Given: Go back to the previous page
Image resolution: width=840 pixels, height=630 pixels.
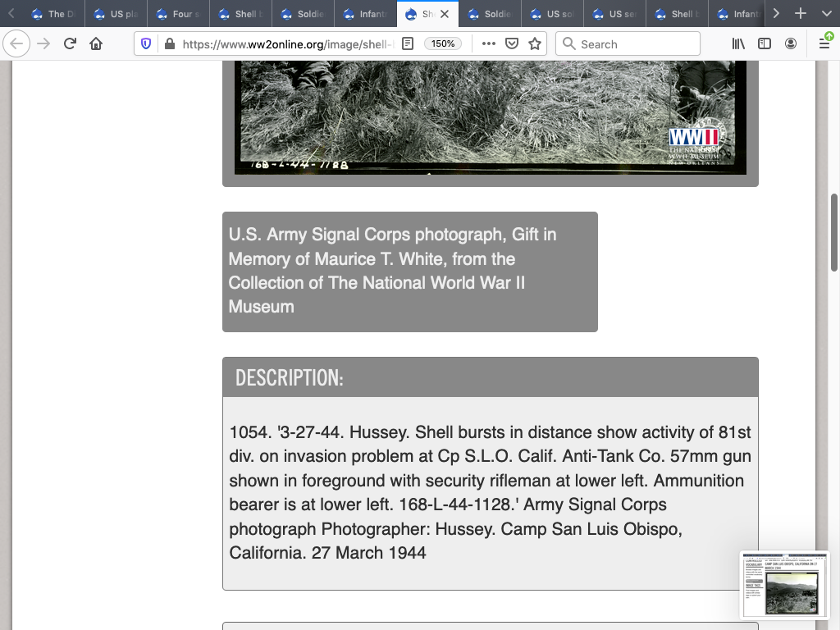Looking at the screenshot, I should (17, 43).
